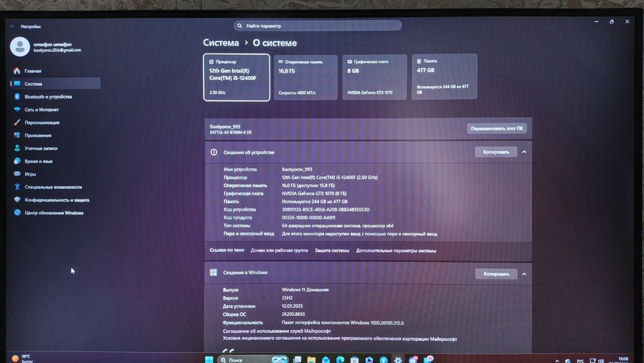Select the Память 477 GB card
644x363 pixels.
444,77
